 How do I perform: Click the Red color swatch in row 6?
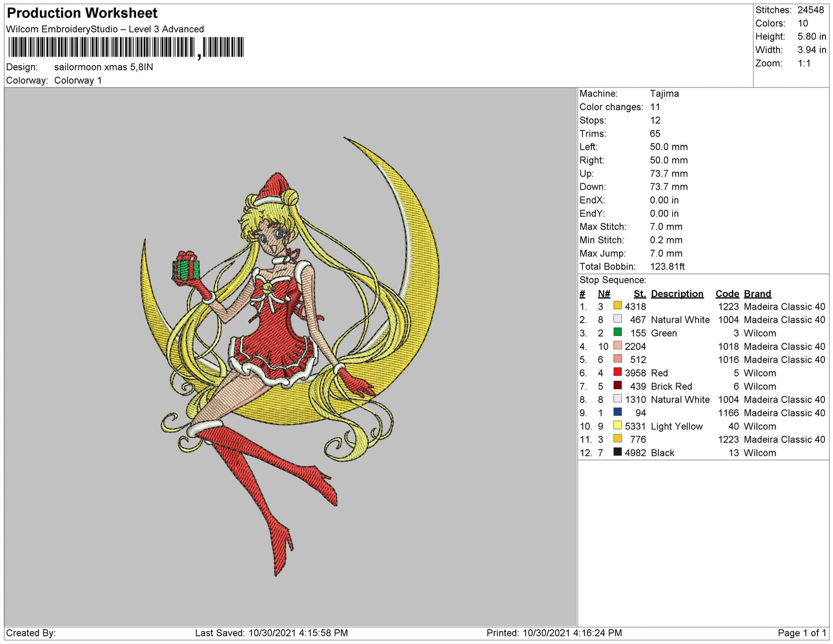[x=617, y=372]
